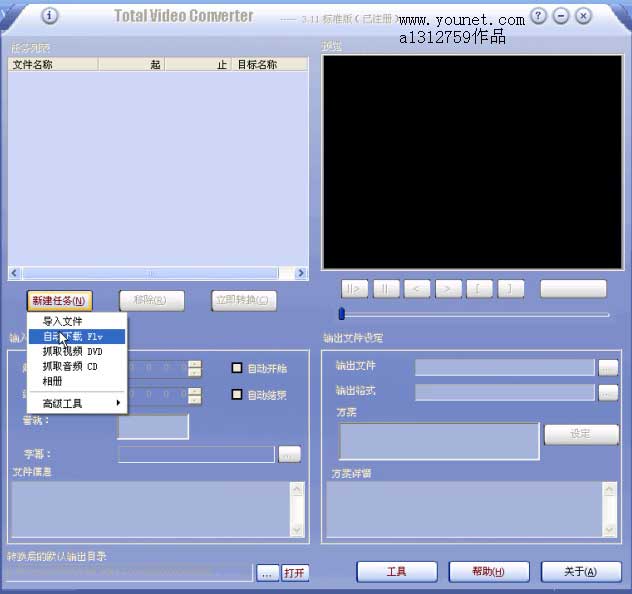
Task: Click the 移除(R) button
Action: click(x=152, y=301)
